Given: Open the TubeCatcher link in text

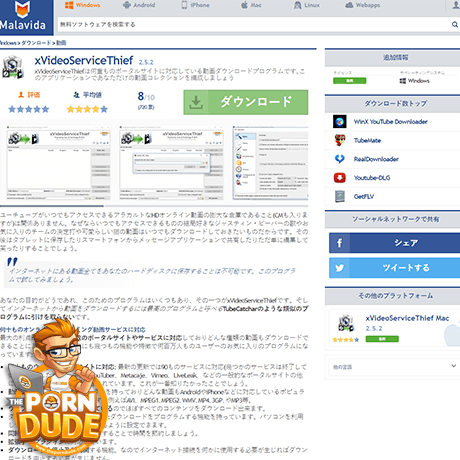Looking at the screenshot, I should pos(241,309).
